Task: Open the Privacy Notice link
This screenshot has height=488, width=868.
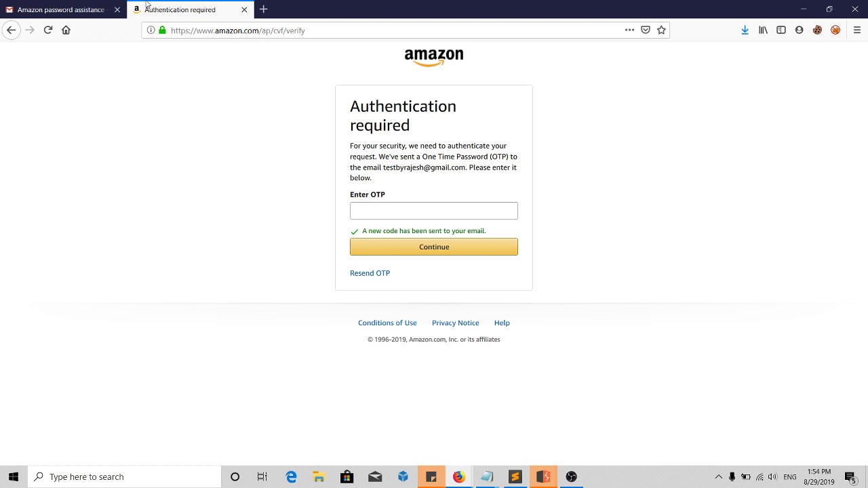Action: 456,323
